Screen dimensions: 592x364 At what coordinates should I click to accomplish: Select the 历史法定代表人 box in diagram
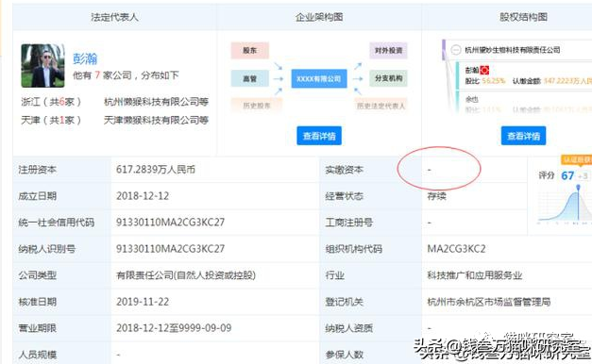click(x=381, y=106)
